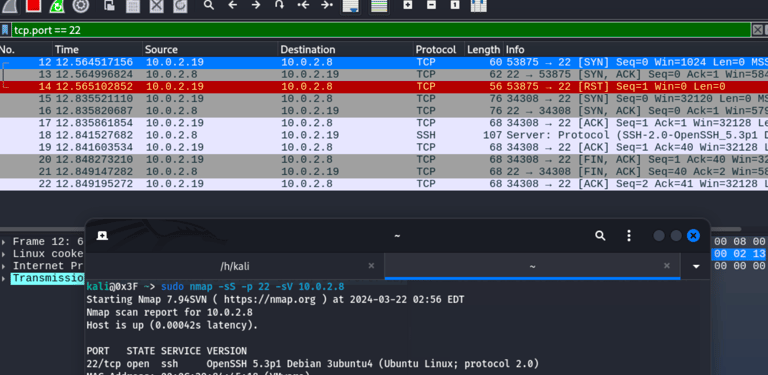Sort packets by the Time column header
This screenshot has width=768, height=375.
pyautogui.click(x=97, y=49)
